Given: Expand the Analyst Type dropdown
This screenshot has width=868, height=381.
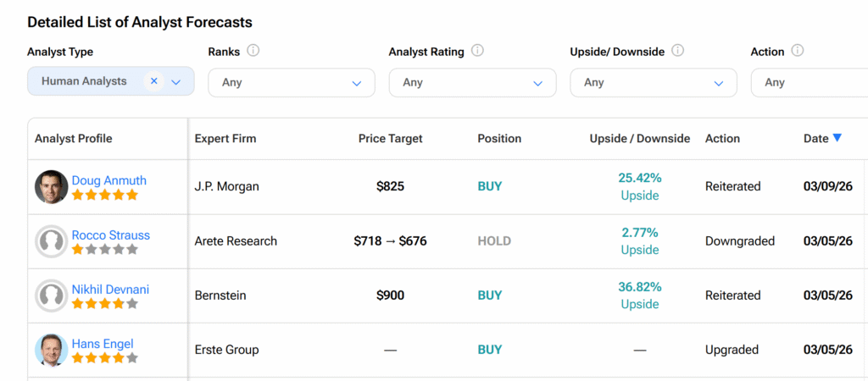Looking at the screenshot, I should point(176,82).
